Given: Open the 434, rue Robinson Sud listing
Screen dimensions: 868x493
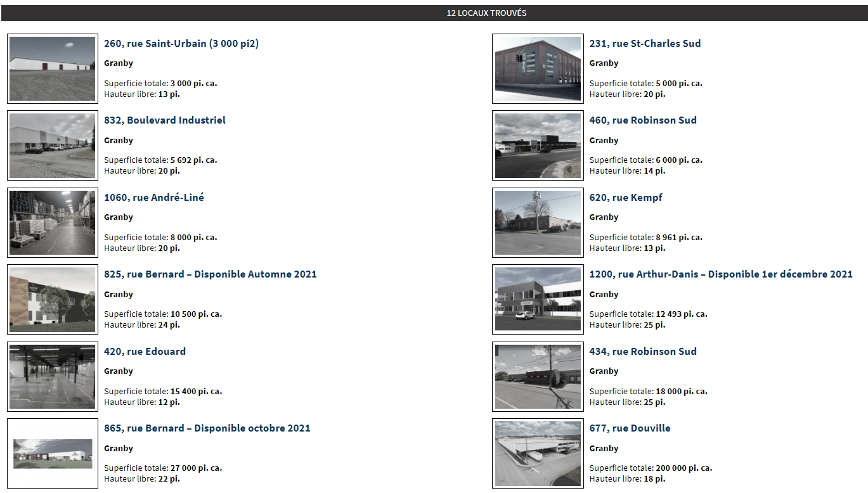Looking at the screenshot, I should tap(643, 352).
